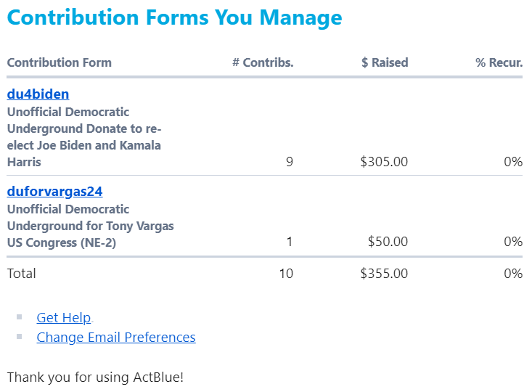Click the total contributions count of 10
Viewport: 532px width, 392px height.
coord(286,274)
